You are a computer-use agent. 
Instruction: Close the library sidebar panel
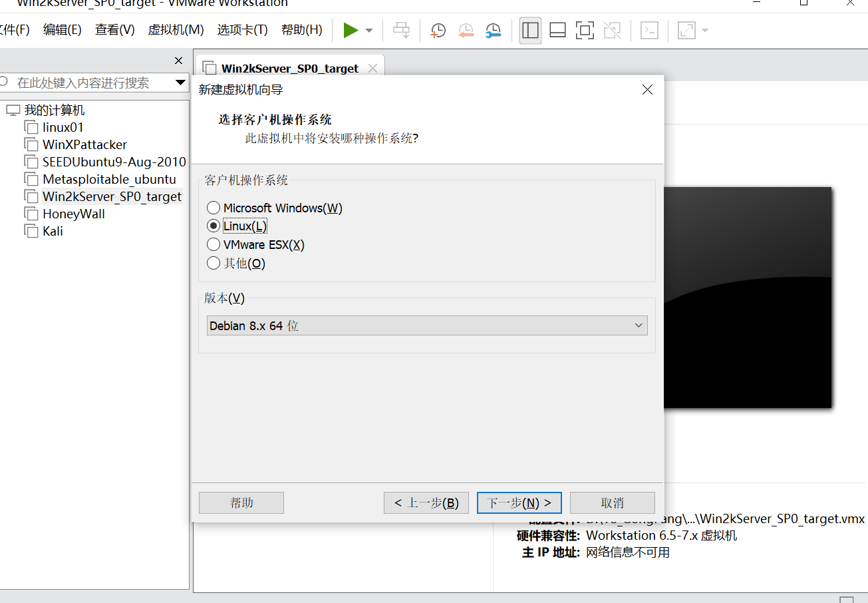(178, 61)
